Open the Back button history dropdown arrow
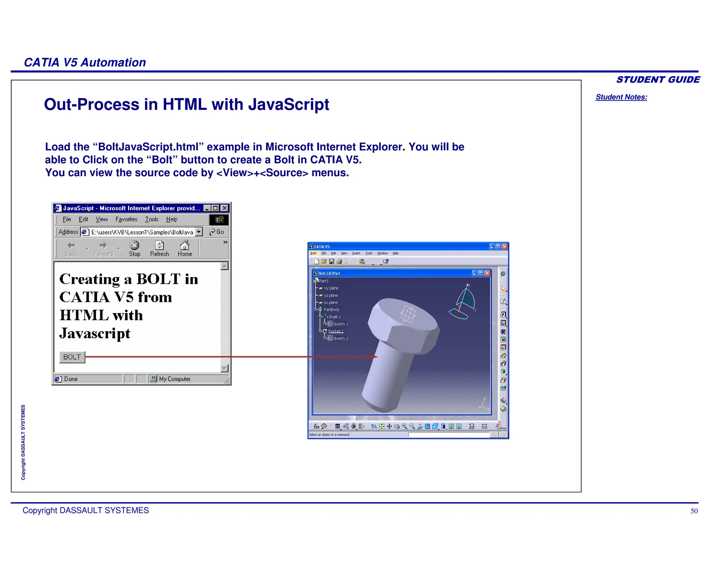Viewport: 728px width, 562px height. pyautogui.click(x=87, y=249)
